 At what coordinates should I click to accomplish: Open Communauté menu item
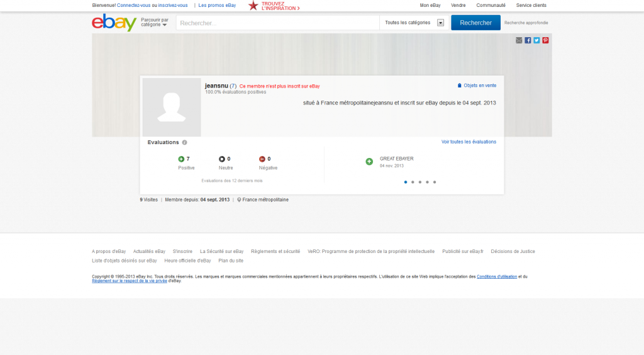coord(491,5)
